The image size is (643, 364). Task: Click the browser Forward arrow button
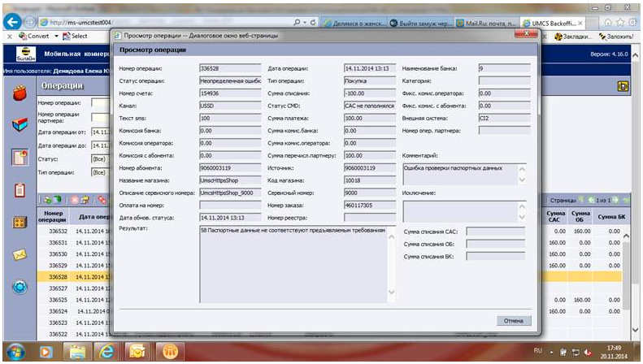point(29,22)
